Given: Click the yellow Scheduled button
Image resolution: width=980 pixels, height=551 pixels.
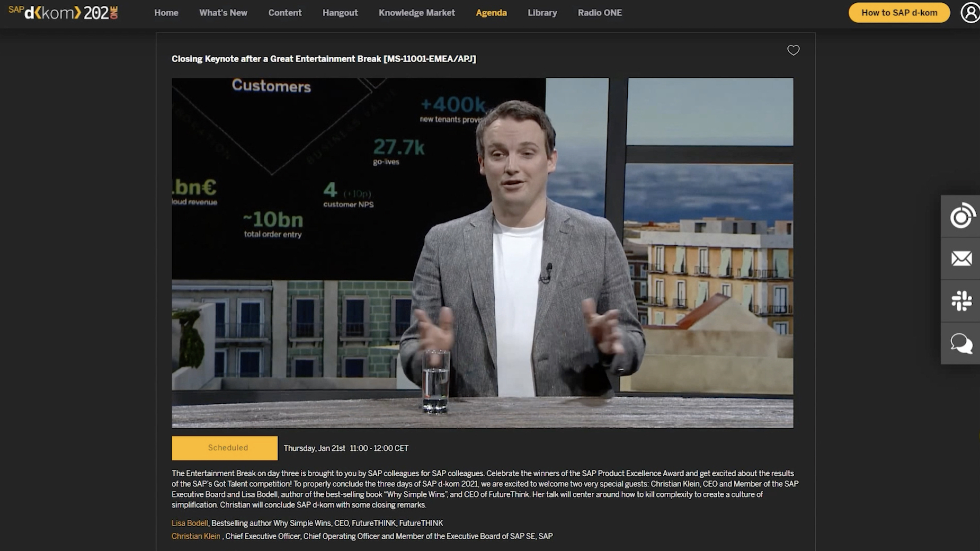Looking at the screenshot, I should [225, 448].
